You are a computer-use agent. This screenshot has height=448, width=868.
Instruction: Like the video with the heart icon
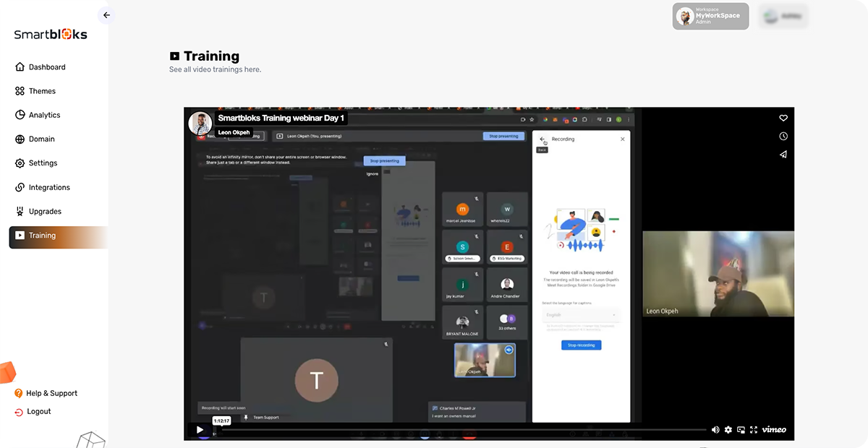coord(783,119)
